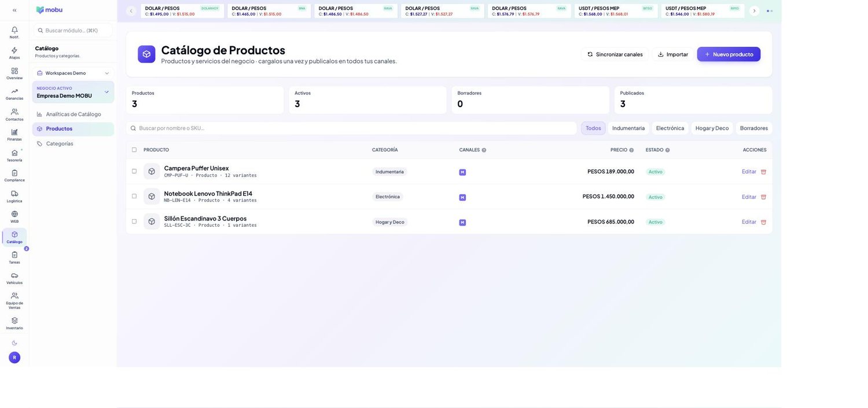
Task: Open user avatar R
Action: coord(14,358)
